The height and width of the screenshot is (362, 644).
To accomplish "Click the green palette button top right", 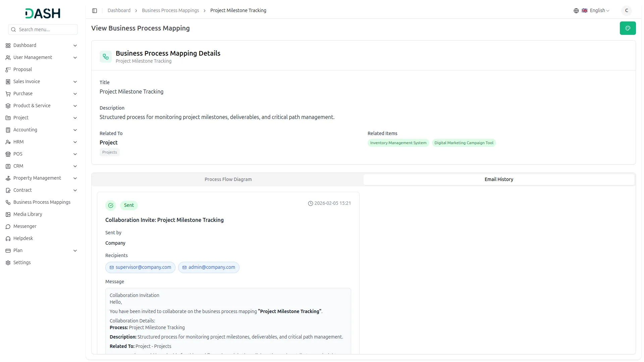I will pos(628,28).
